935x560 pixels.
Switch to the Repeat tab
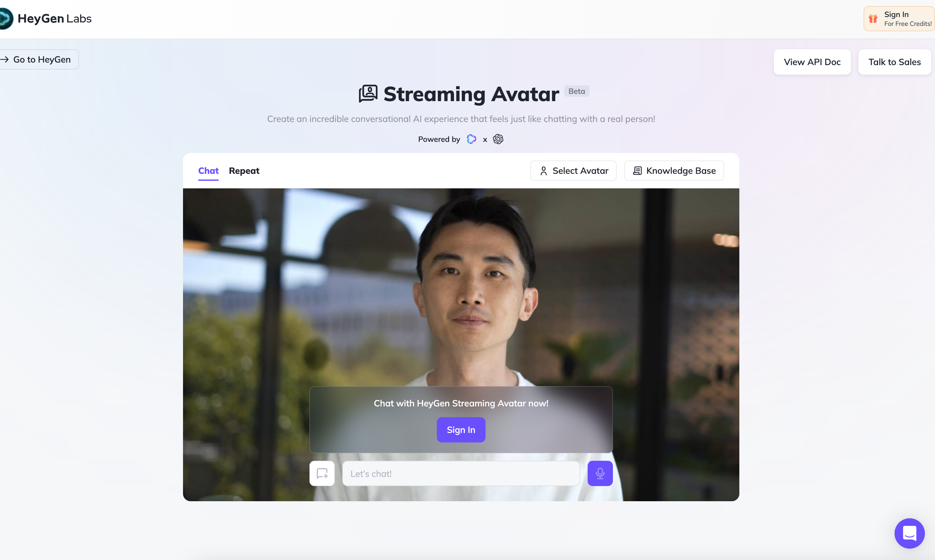(244, 171)
